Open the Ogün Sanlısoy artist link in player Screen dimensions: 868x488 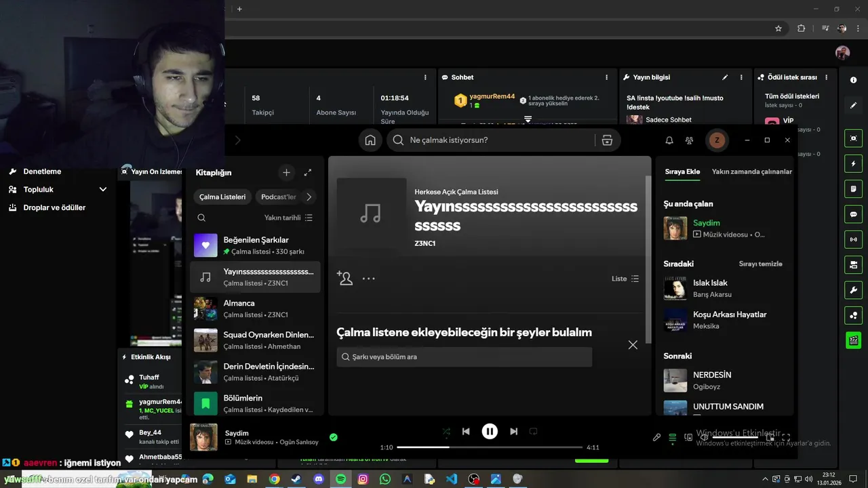[298, 443]
